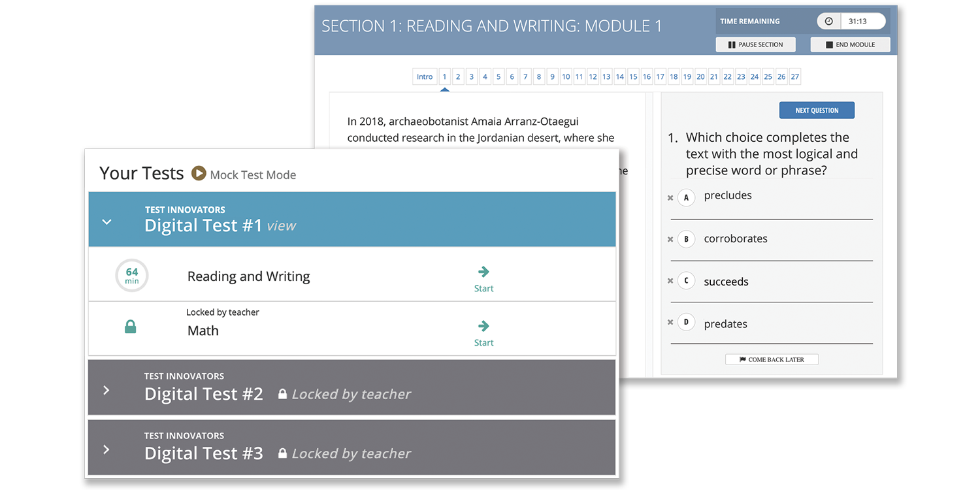Select answer choice C succeeds
Screen dimensions: 980x490
[x=686, y=281]
